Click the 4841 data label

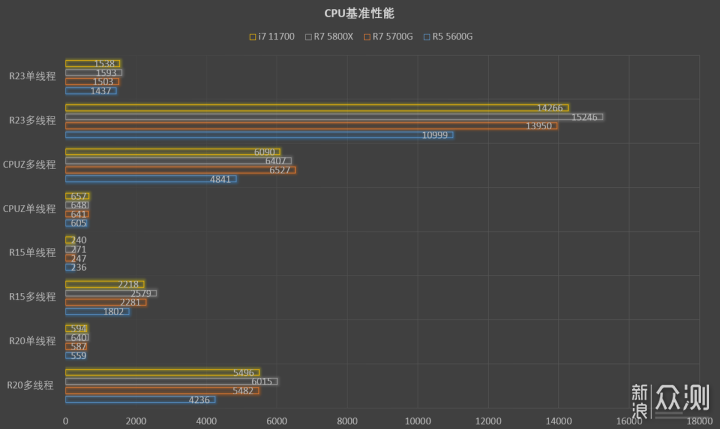220,179
